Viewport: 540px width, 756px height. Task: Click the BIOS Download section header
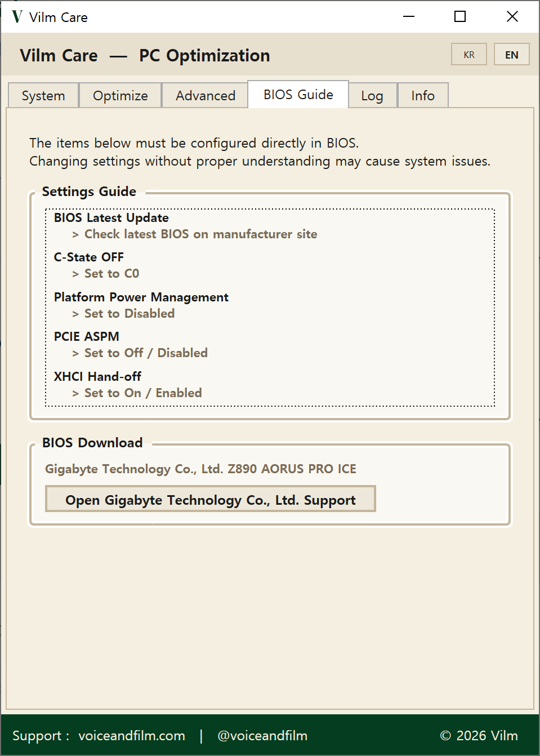[x=92, y=443]
